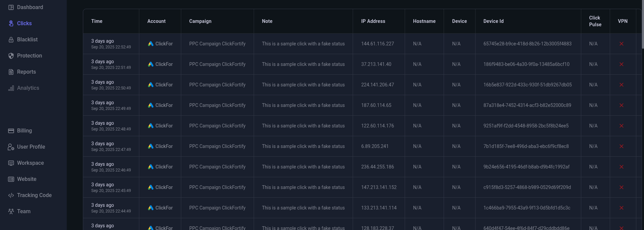Screen dimensions: 644x230
Task: Click Google Ads icon in 37.213.141.40 row
Action: click(151, 64)
